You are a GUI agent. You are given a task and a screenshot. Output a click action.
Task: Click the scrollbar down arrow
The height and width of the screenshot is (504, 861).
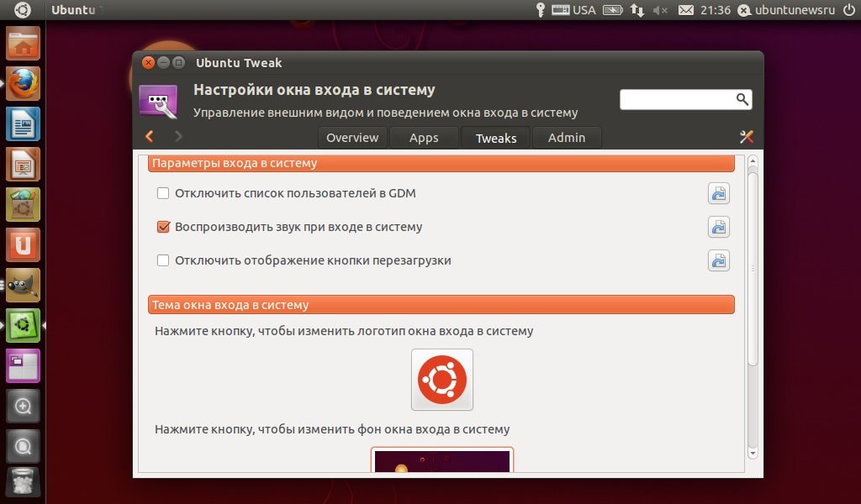[x=753, y=454]
